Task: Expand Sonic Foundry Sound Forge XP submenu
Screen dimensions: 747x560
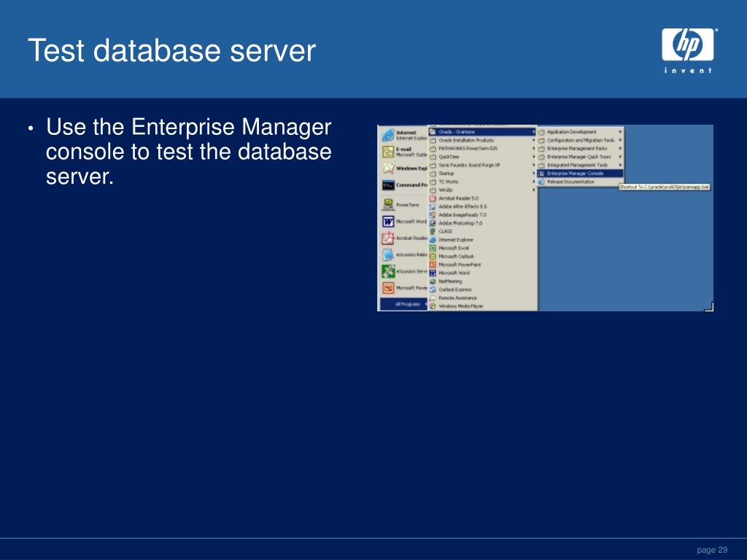Action: tap(533, 166)
